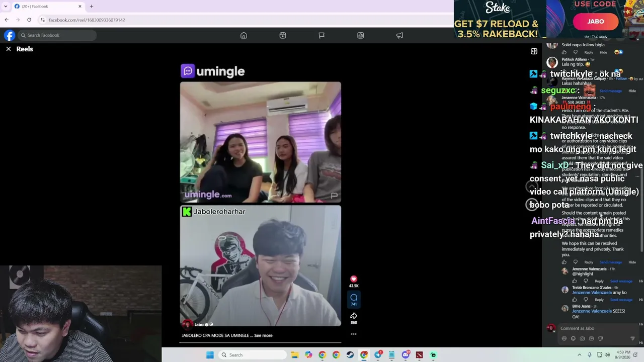This screenshot has width=644, height=362.
Task: Open the emoji picker in comment box
Action: pos(573,338)
